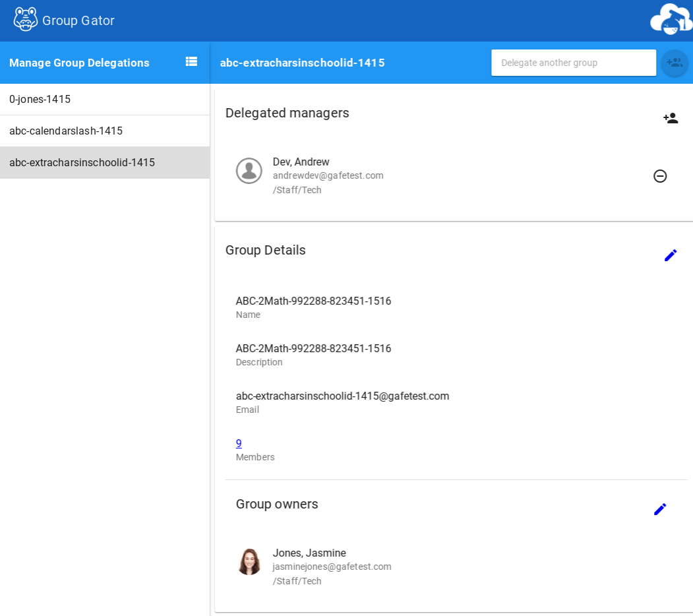This screenshot has width=693, height=616.
Task: Select the 0-jones-1415 group
Action: 40,100
